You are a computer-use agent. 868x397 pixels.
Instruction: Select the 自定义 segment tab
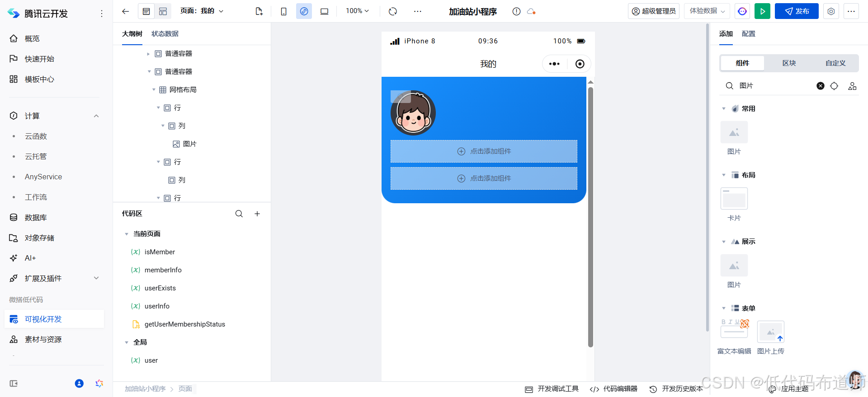click(835, 63)
